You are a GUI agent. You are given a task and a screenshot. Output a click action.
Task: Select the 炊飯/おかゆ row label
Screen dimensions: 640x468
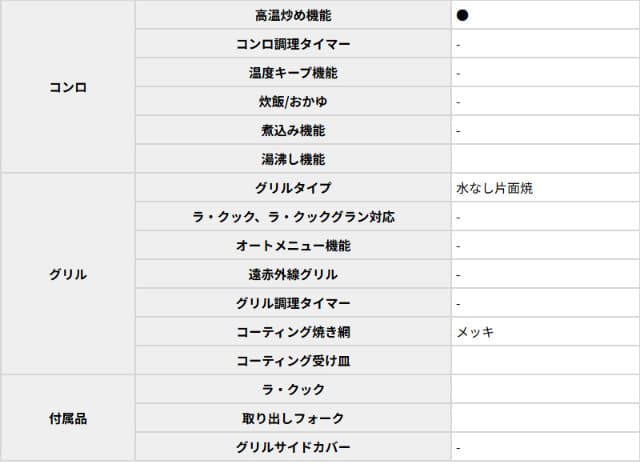pyautogui.click(x=293, y=102)
